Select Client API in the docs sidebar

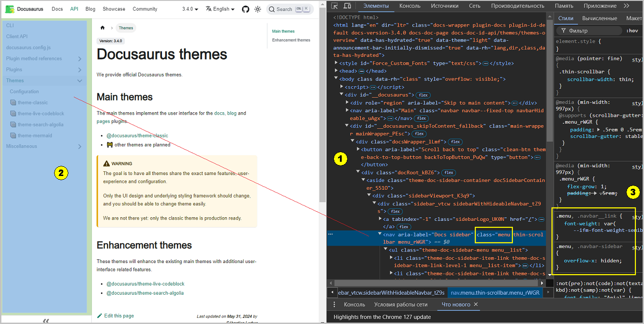coord(17,36)
